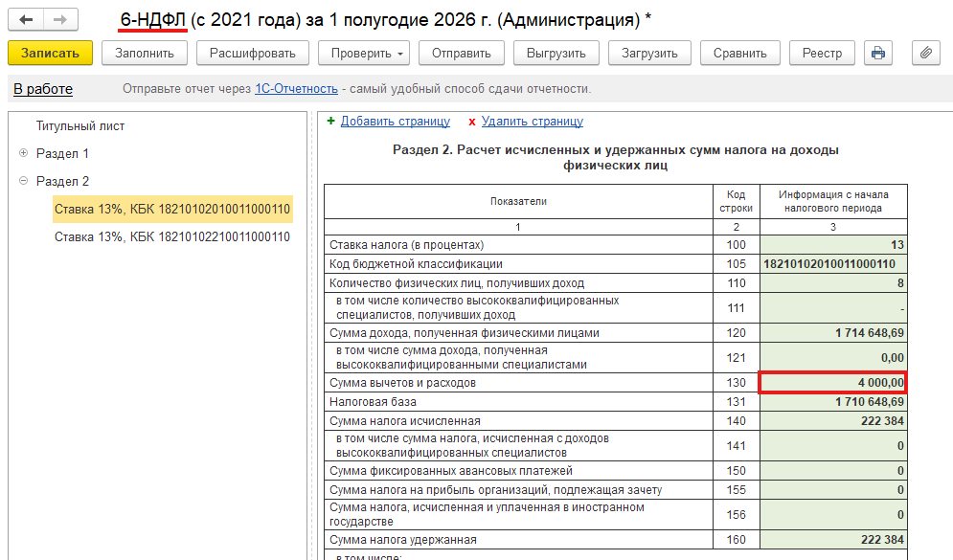Click Удалить страницу link
The height and width of the screenshot is (560, 953).
pyautogui.click(x=532, y=121)
